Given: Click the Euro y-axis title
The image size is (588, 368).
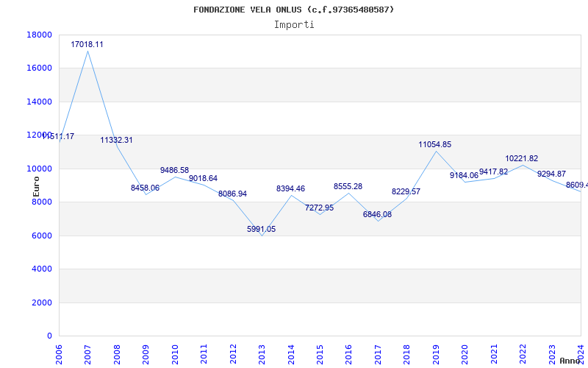Looking at the screenshot, I should [x=36, y=187].
